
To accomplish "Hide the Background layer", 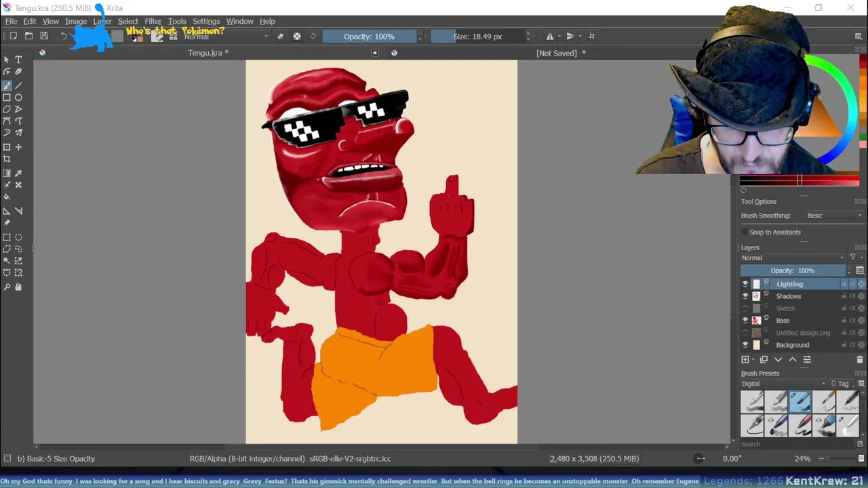I will coord(745,345).
